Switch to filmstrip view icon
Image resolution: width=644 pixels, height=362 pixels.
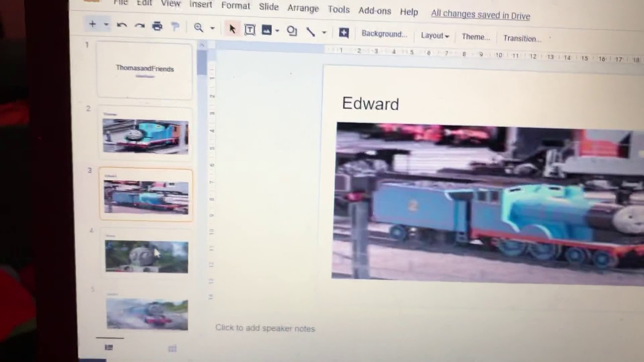tap(109, 347)
